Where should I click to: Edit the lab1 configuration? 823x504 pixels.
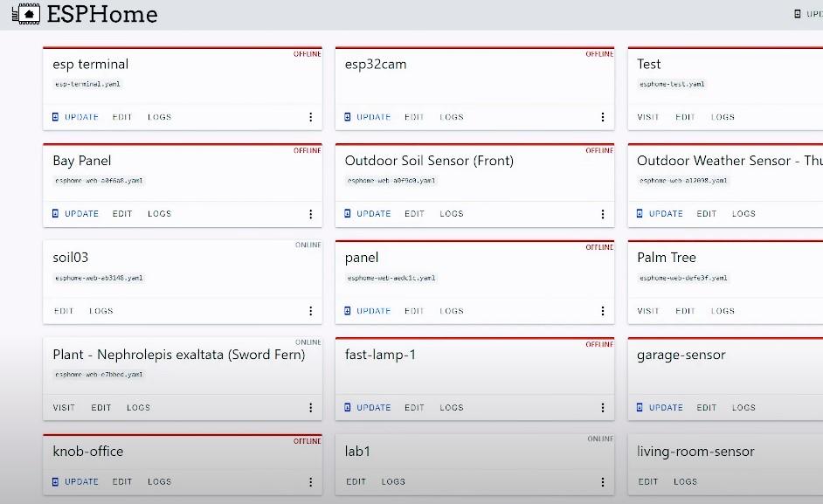point(356,481)
